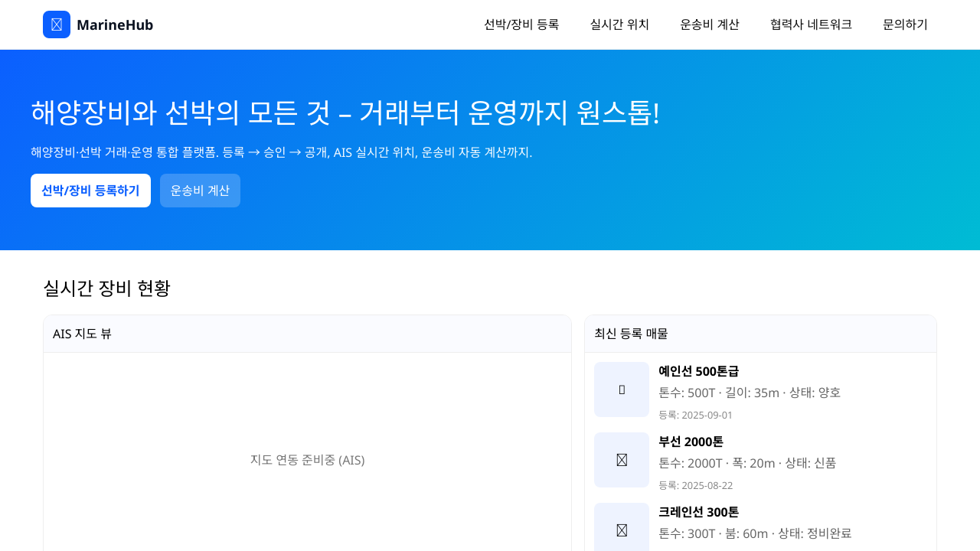Go to 실시간 위치 in the top navigation
980x551 pixels.
point(619,24)
